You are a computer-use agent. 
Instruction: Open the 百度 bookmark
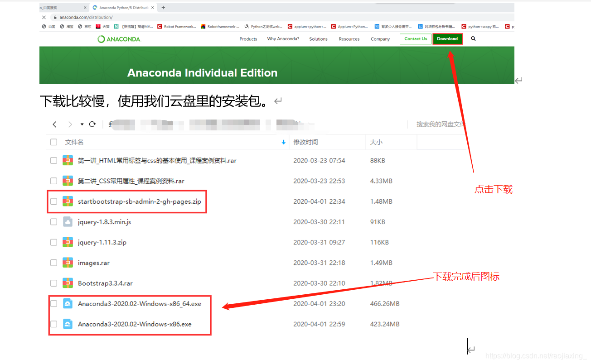(48, 27)
